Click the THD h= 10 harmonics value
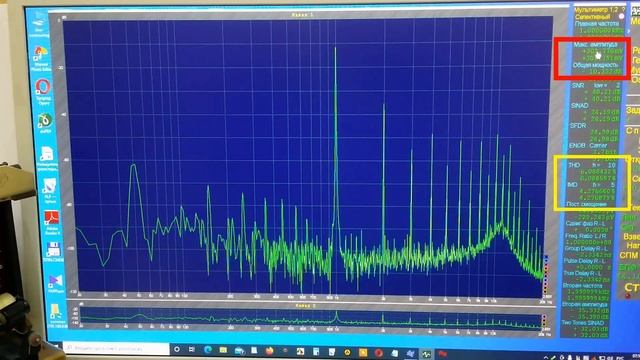Viewport: 640px width, 360px height. 604,165
